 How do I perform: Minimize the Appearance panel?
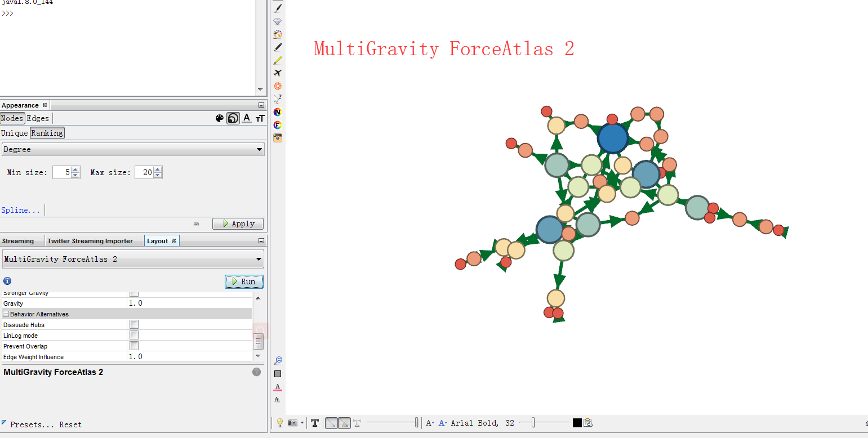[x=261, y=105]
